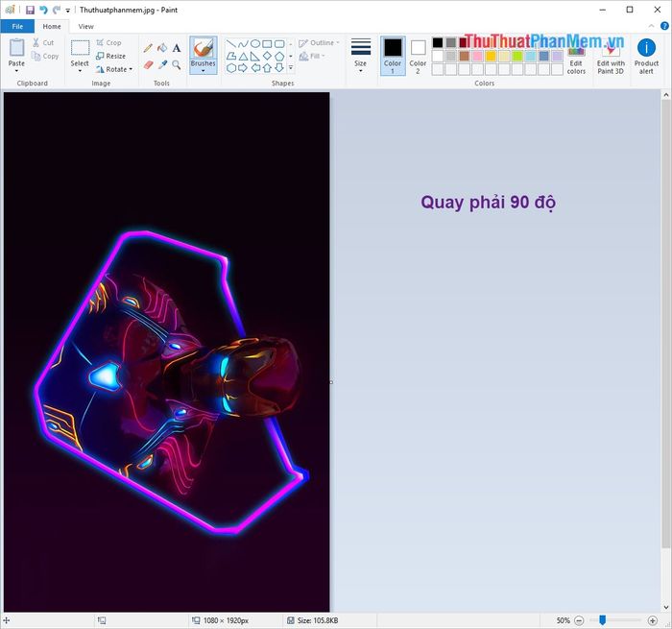Select Color 1 foreground box
The width and height of the screenshot is (672, 629).
pos(393,56)
